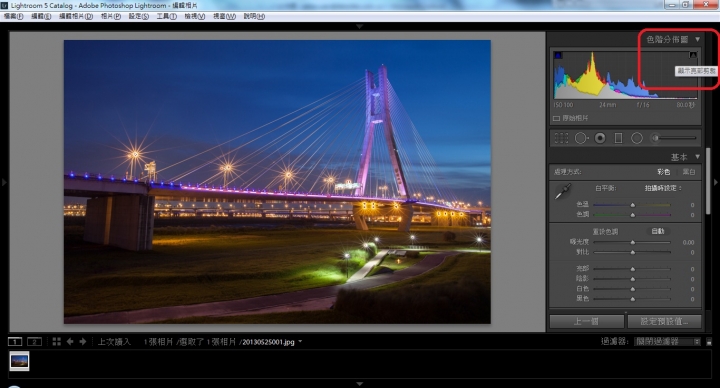Select the Radial Filter tool icon
Viewport: 720px width, 388px height.
(636, 138)
